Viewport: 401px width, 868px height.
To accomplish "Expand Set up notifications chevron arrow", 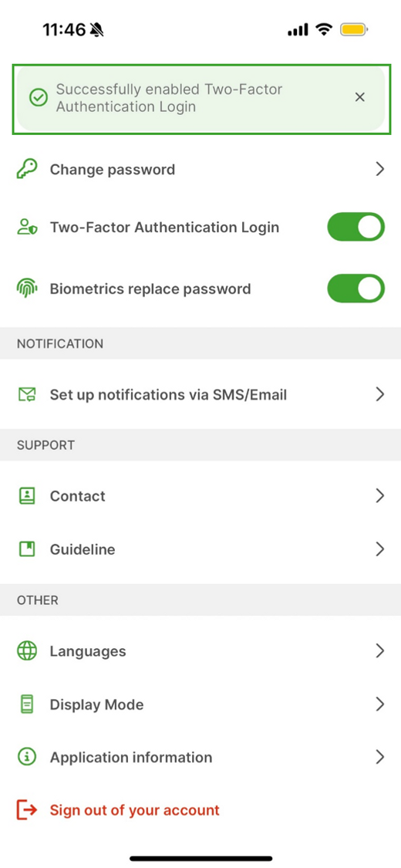I will click(x=379, y=394).
